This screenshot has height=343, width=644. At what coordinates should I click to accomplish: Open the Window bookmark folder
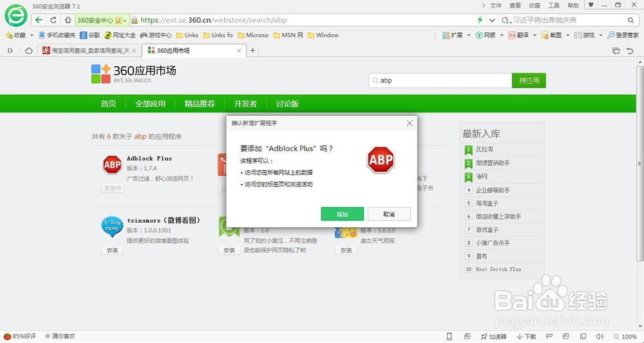(x=323, y=35)
